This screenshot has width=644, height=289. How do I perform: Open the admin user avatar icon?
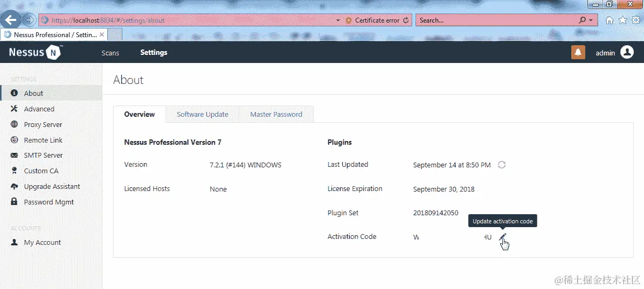[627, 52]
